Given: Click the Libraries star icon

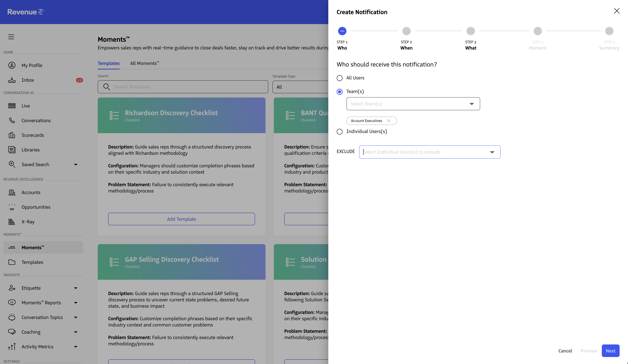Looking at the screenshot, I should pyautogui.click(x=12, y=150).
